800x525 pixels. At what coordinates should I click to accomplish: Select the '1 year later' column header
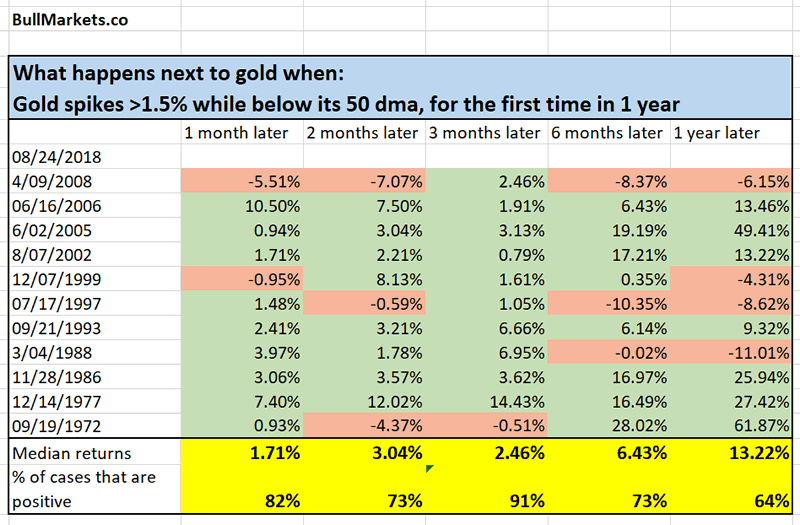(x=717, y=133)
